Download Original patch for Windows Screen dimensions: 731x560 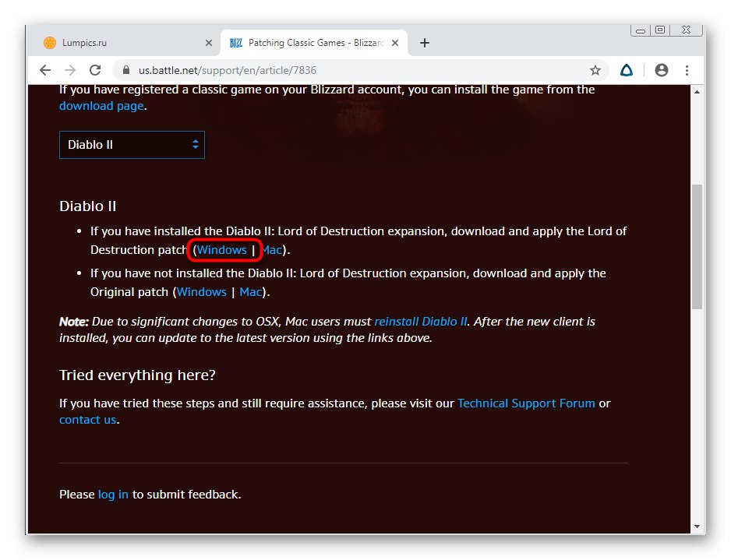pos(201,292)
